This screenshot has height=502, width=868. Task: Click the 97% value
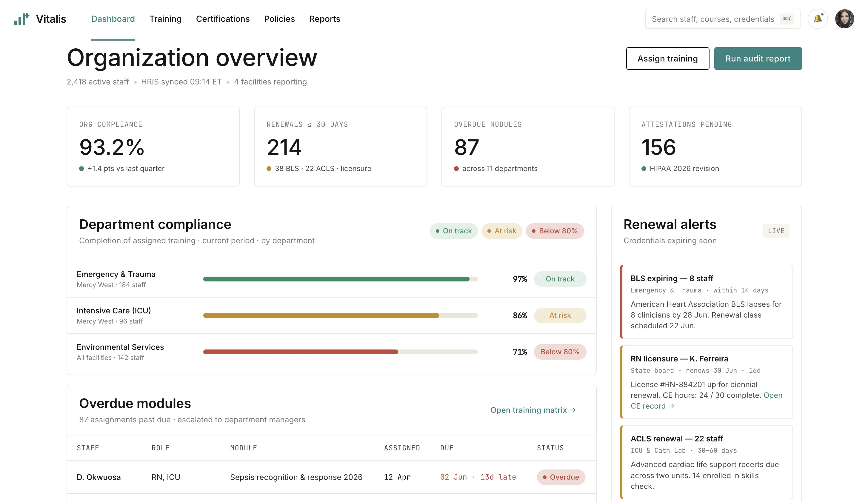pos(520,279)
